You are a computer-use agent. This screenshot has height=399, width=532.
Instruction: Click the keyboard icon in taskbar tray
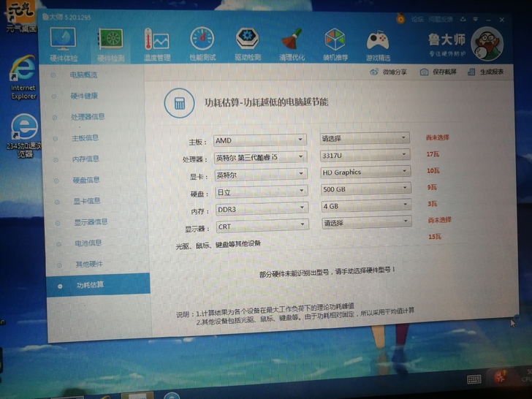coord(474,379)
